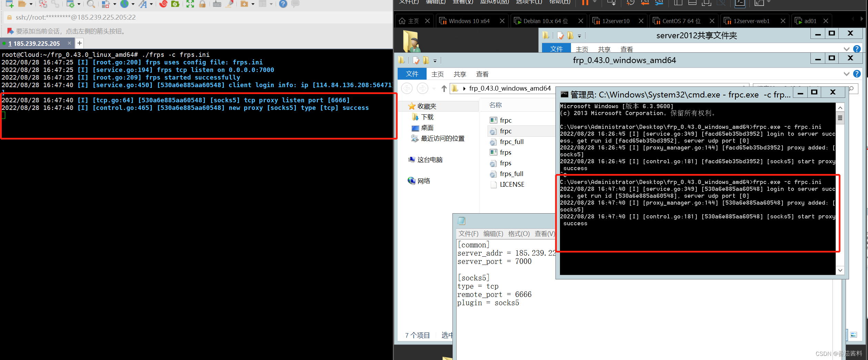
Task: Expand the Font dropdown arrow
Action: [151, 4]
